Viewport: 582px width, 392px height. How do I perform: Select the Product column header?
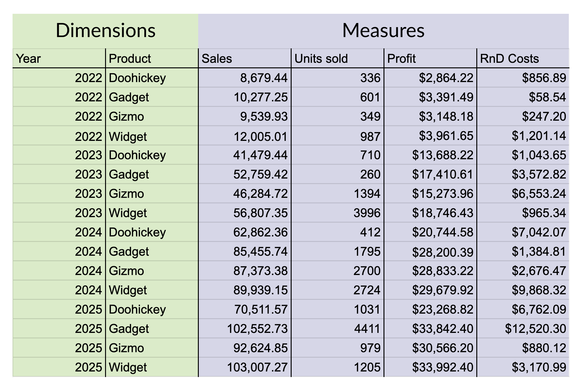[x=152, y=58]
